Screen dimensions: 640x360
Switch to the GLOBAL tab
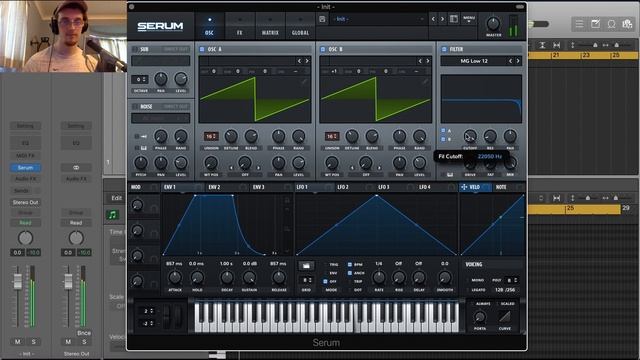point(300,26)
